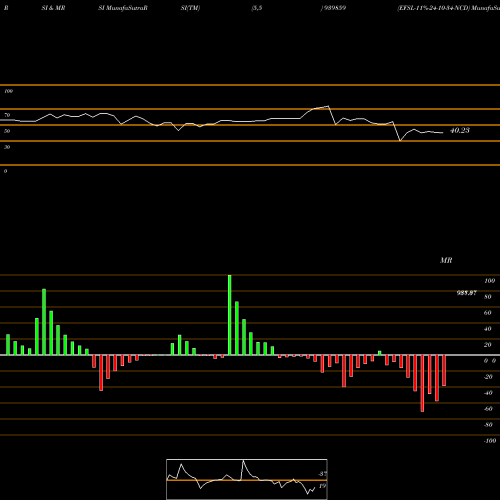Click the tallest green MR histogram bar
The image size is (500, 500).
[x=230, y=315]
